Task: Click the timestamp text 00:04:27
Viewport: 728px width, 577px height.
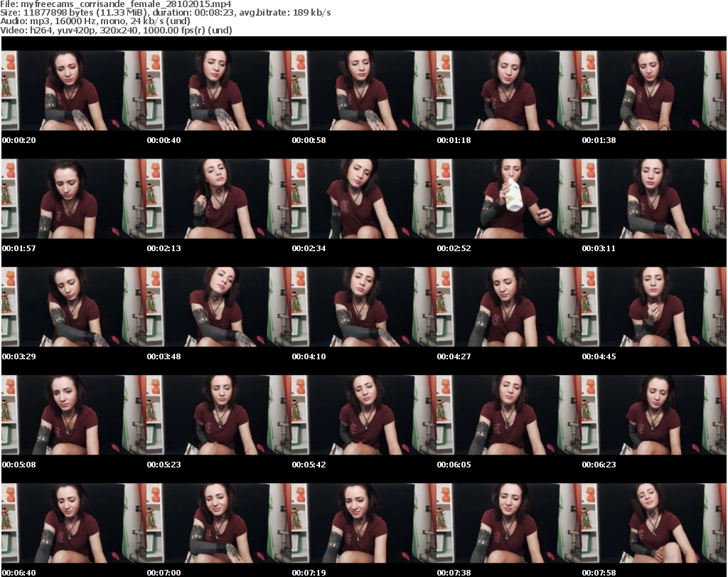Action: pyautogui.click(x=454, y=356)
